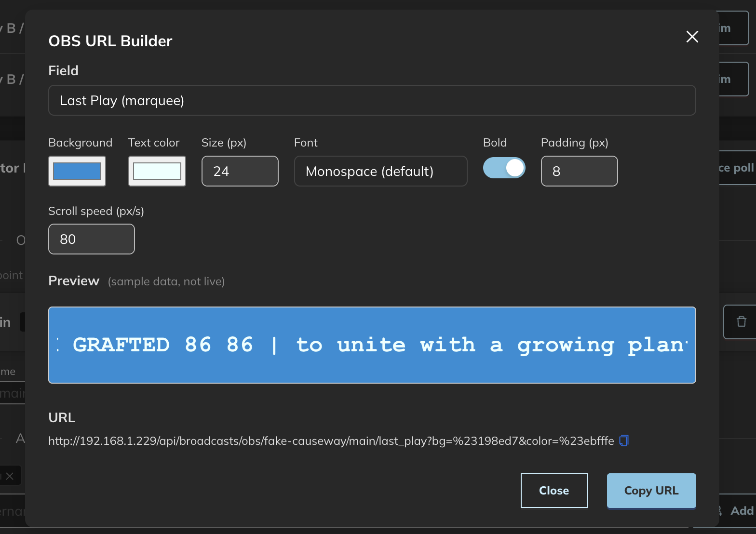Open the Text color swatch
Viewport: 756px width, 534px height.
coord(157,171)
